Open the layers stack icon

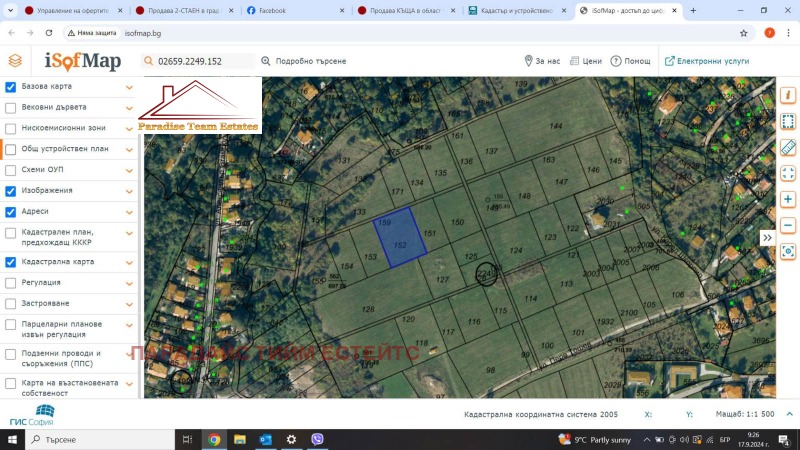(15, 60)
